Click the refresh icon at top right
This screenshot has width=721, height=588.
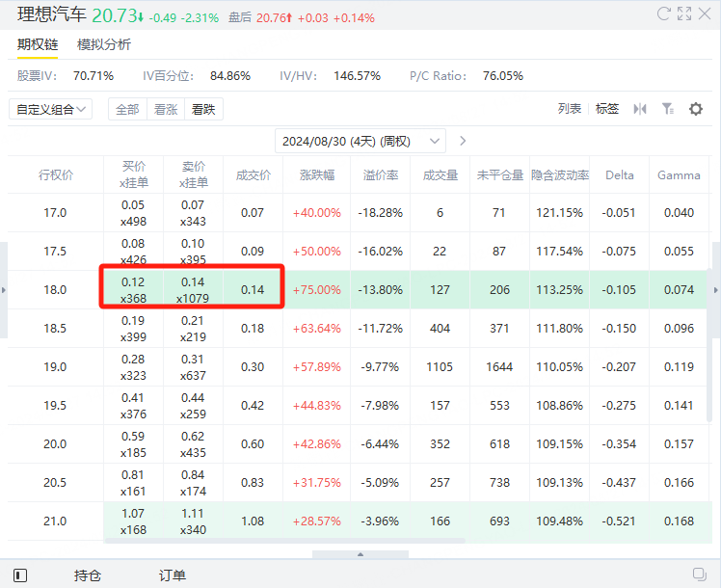click(x=663, y=13)
